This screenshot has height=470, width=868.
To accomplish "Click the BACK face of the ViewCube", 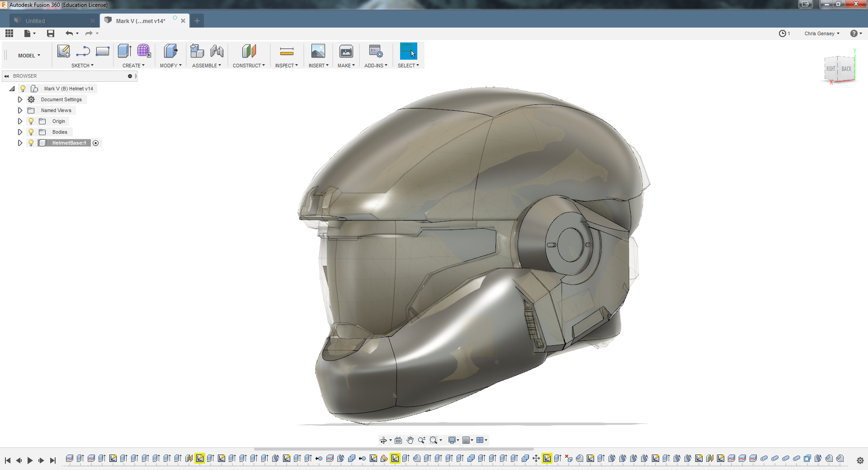I will (x=846, y=69).
